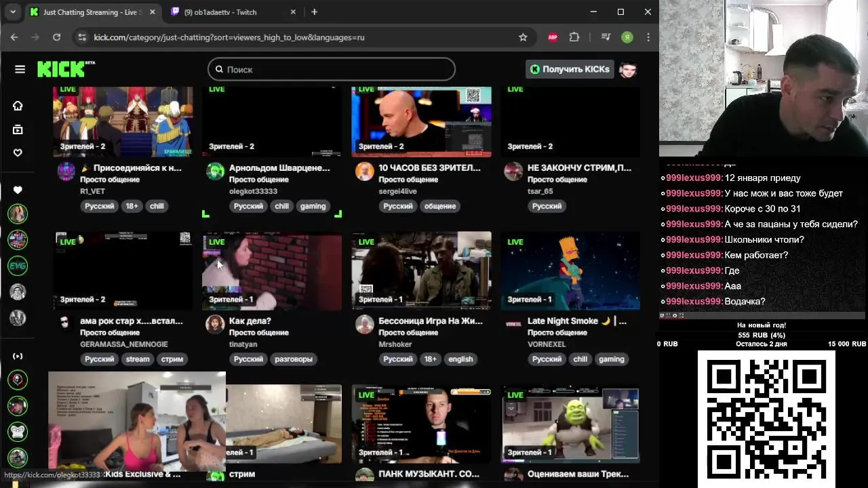Image resolution: width=868 pixels, height=488 pixels.
Task: Focus the Поиск search field
Action: (x=332, y=69)
